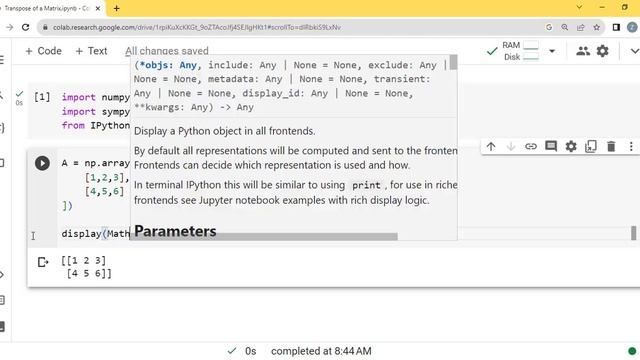
Task: Click output row [[1 2 3]
Action: (x=84, y=260)
